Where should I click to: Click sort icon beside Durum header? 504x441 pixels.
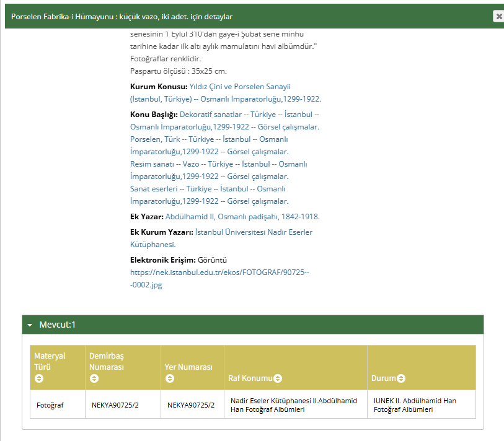click(401, 378)
